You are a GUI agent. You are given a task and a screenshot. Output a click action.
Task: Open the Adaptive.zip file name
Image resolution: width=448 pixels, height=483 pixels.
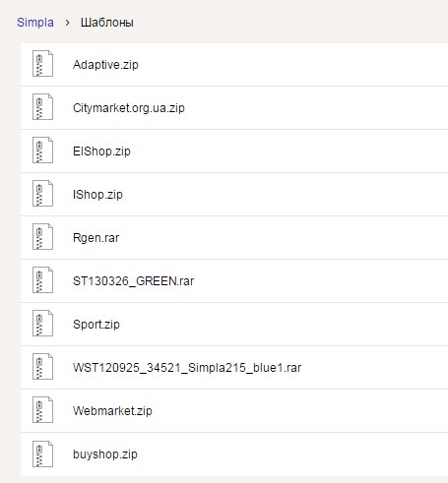pyautogui.click(x=105, y=65)
